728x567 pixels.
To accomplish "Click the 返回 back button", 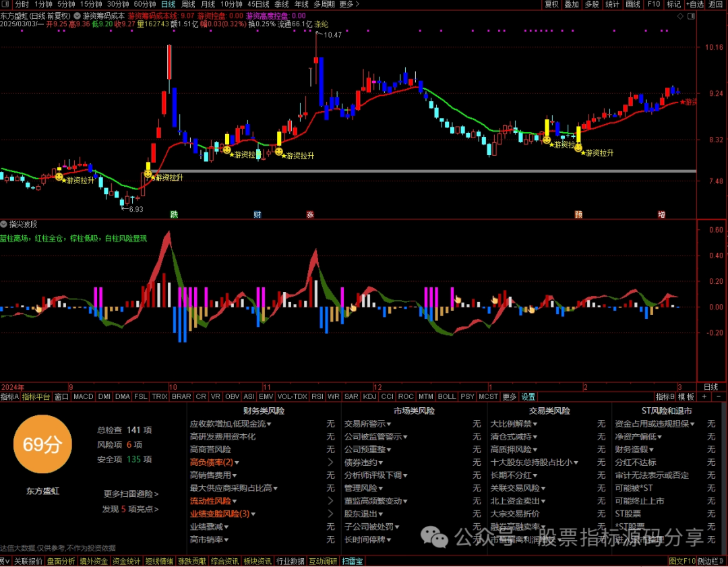I will point(715,4).
